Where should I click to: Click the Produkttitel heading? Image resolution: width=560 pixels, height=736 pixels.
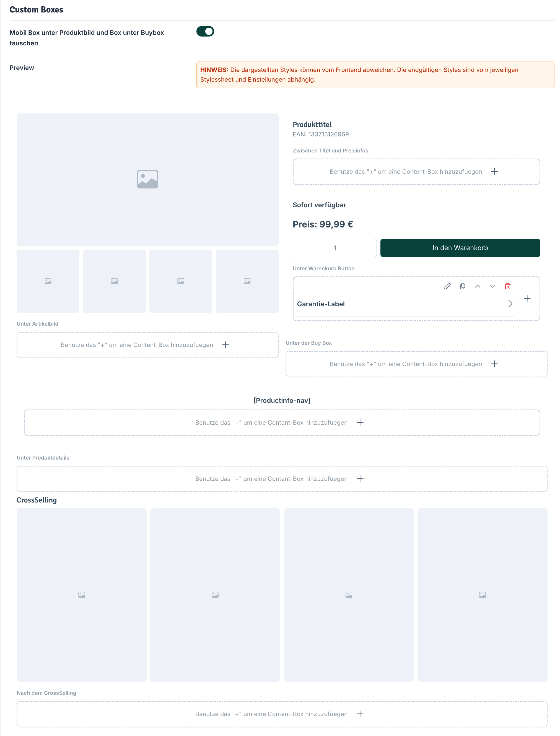(312, 125)
